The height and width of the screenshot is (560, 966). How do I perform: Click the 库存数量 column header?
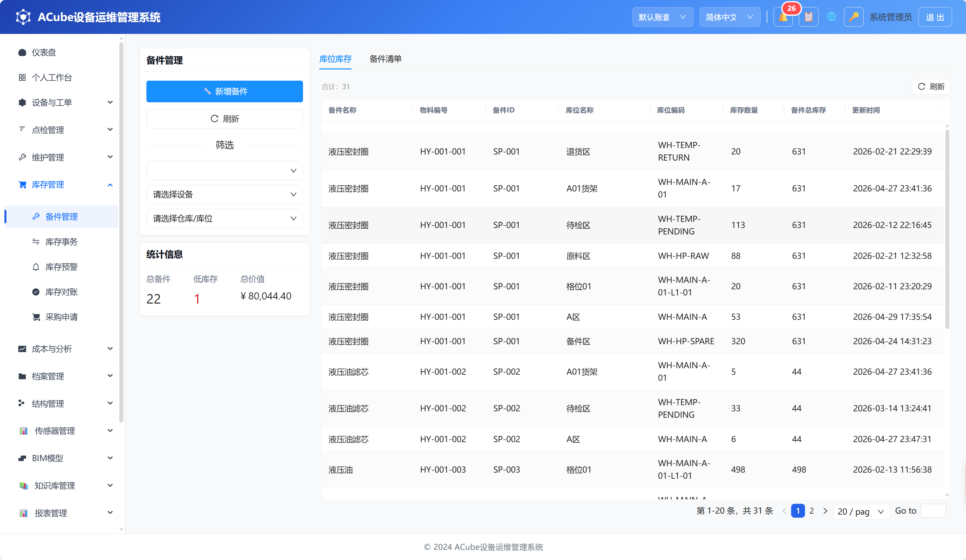click(744, 110)
